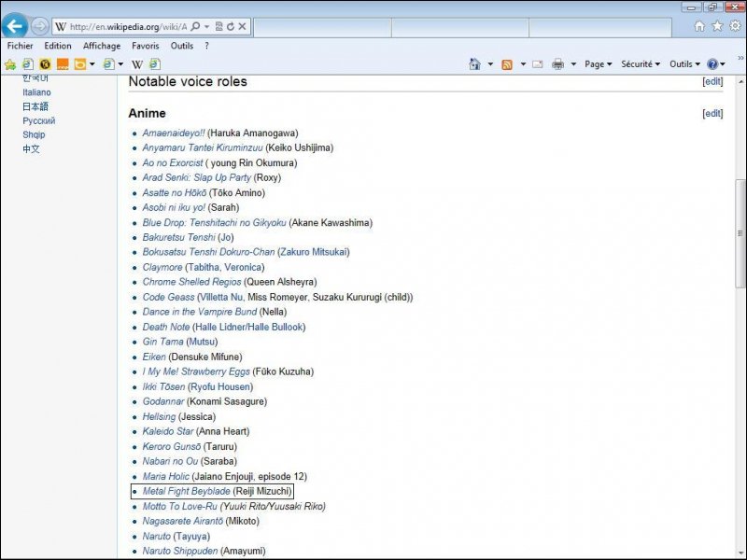
Task: Add to favorites bar using star with green arrow
Action: [10, 64]
